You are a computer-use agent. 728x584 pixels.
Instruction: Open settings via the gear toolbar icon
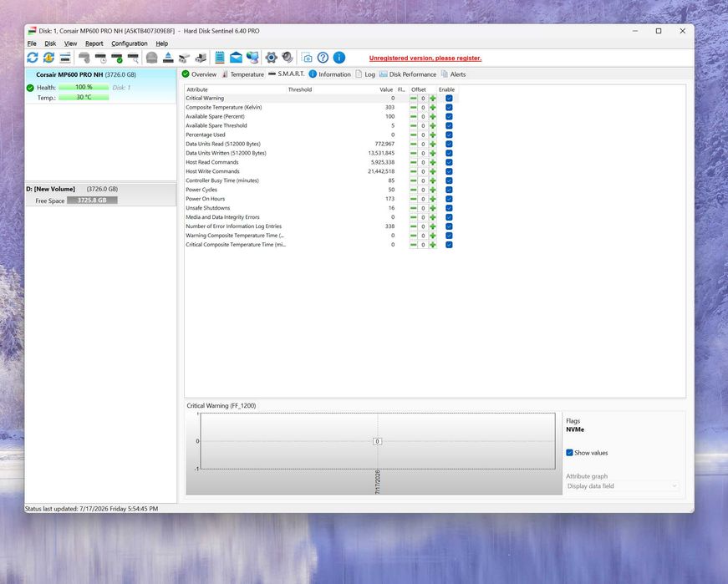click(271, 58)
